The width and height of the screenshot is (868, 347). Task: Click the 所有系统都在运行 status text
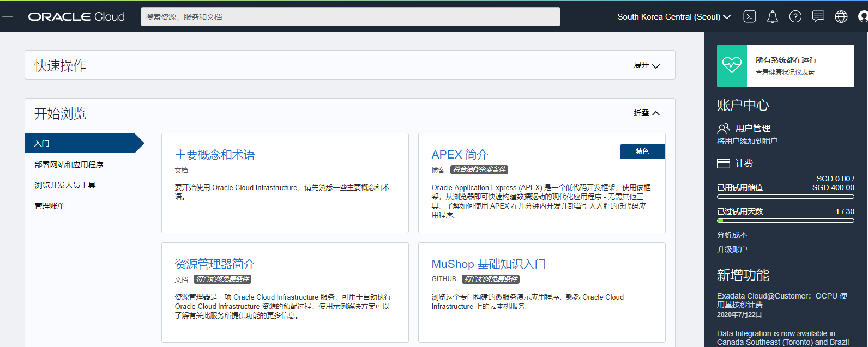(786, 60)
